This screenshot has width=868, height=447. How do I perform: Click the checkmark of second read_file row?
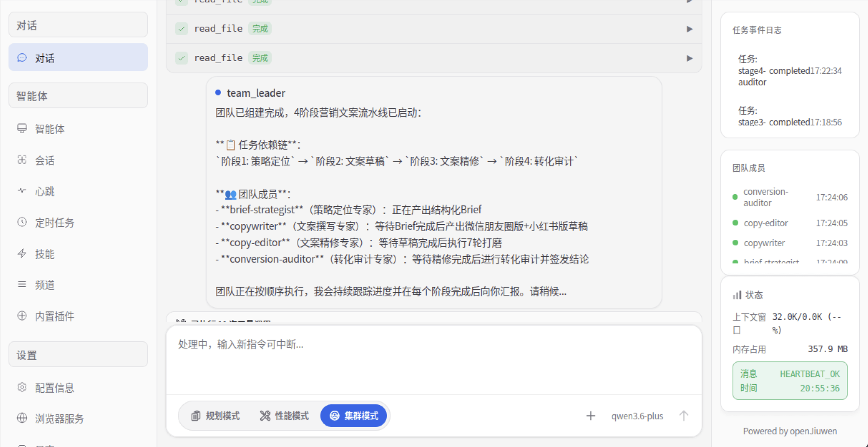182,58
